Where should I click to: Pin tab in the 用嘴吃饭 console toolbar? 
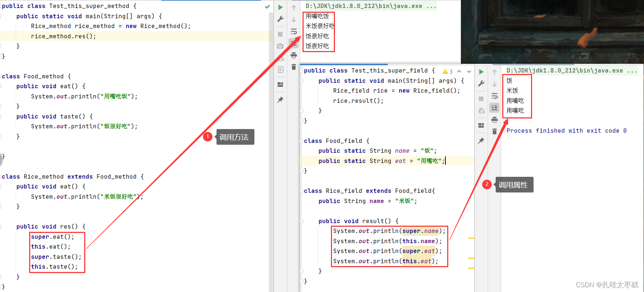click(x=280, y=100)
